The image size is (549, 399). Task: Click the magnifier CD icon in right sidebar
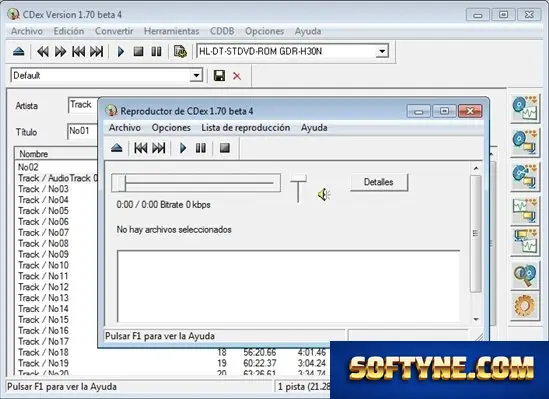click(524, 275)
